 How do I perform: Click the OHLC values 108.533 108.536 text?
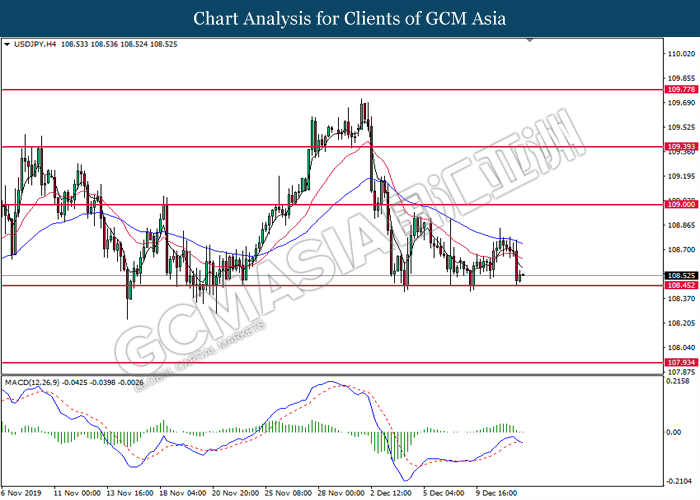89,44
